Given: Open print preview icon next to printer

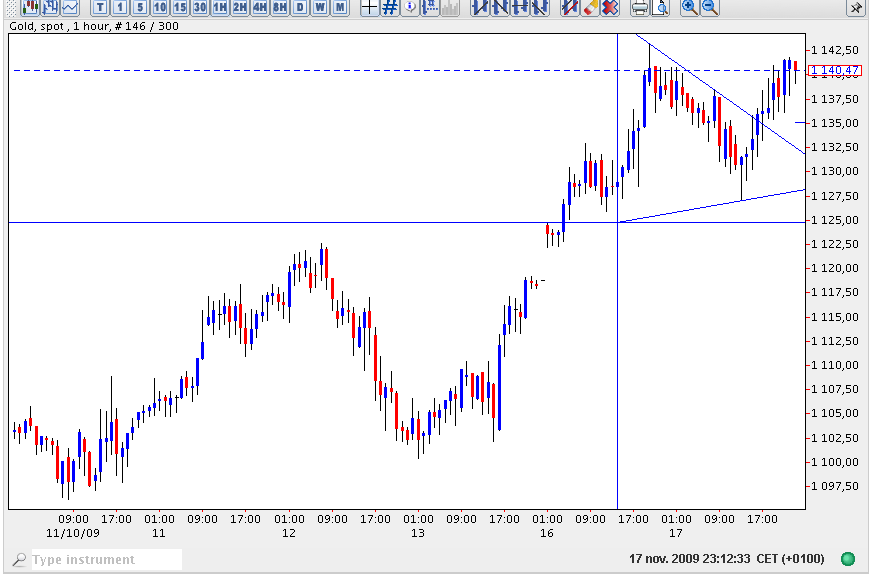Looking at the screenshot, I should pyautogui.click(x=659, y=8).
